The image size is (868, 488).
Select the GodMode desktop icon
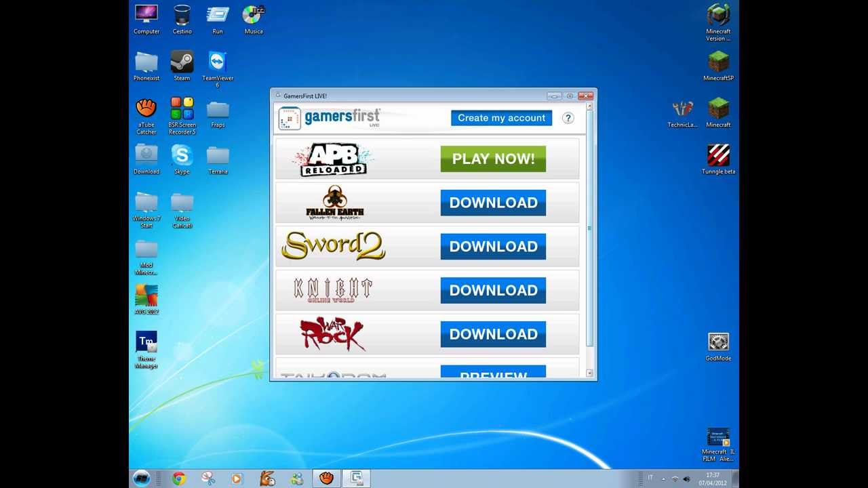pos(718,347)
